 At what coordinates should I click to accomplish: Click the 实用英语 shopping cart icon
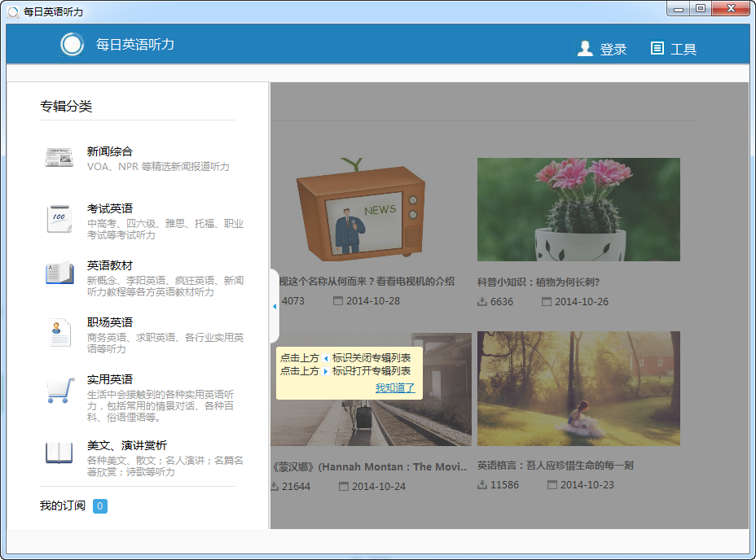point(58,389)
